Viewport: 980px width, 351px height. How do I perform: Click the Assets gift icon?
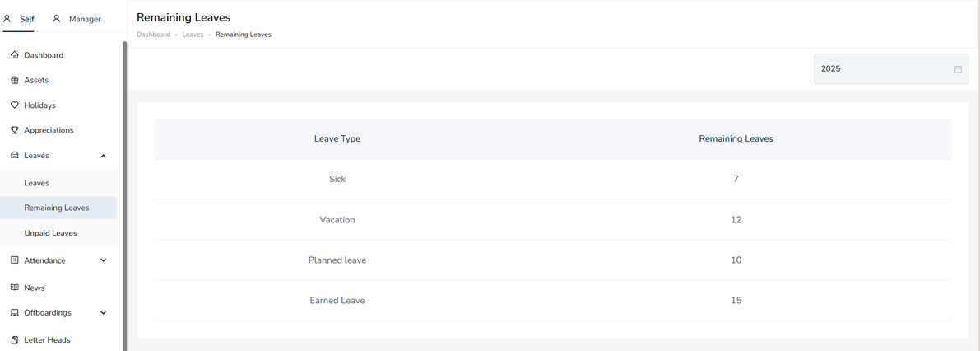pyautogui.click(x=15, y=81)
